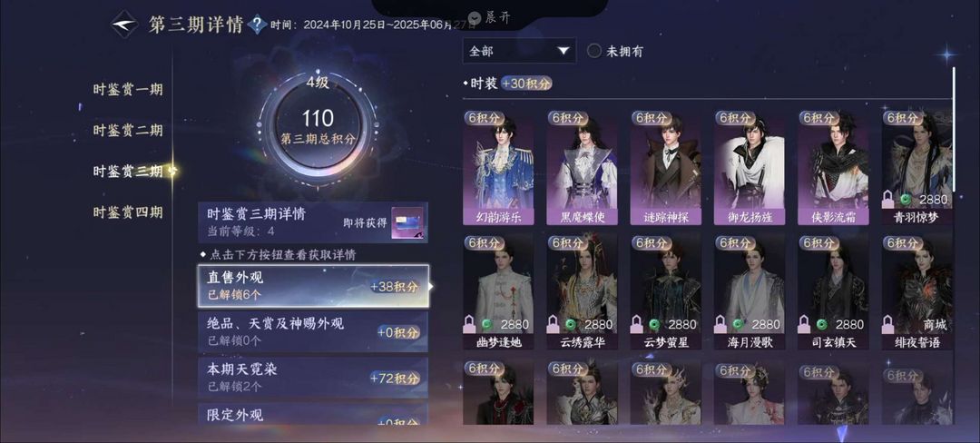Open the 全部 filter dropdown
The height and width of the screenshot is (443, 980).
click(519, 51)
